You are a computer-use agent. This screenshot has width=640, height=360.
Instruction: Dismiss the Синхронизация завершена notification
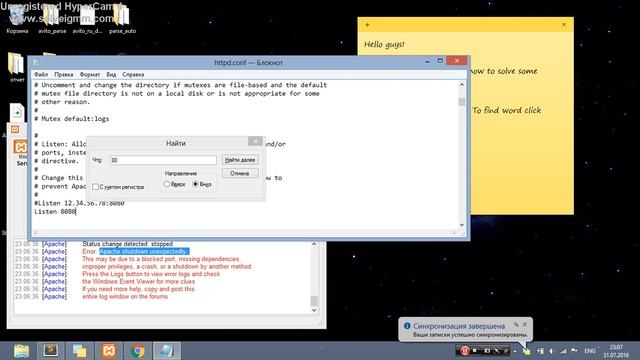click(525, 324)
